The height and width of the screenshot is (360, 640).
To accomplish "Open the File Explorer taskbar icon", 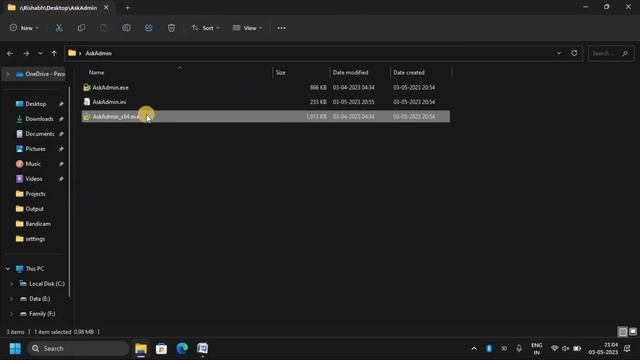I will coord(141,349).
